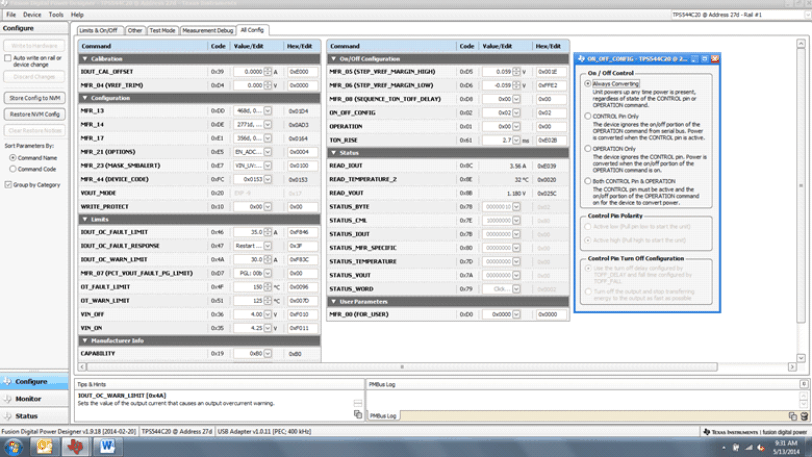812x457 pixels.
Task: Click the Monitor navigation button
Action: pyautogui.click(x=34, y=399)
